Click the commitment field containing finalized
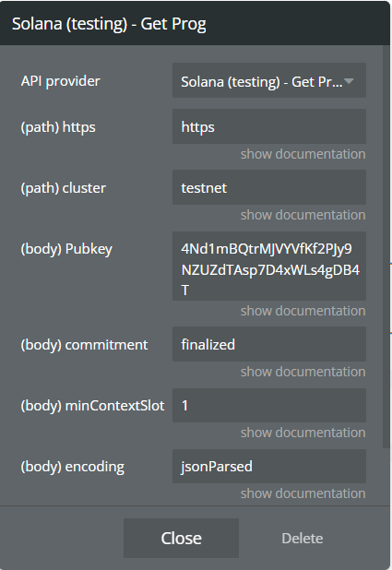392x570 pixels. coord(269,344)
